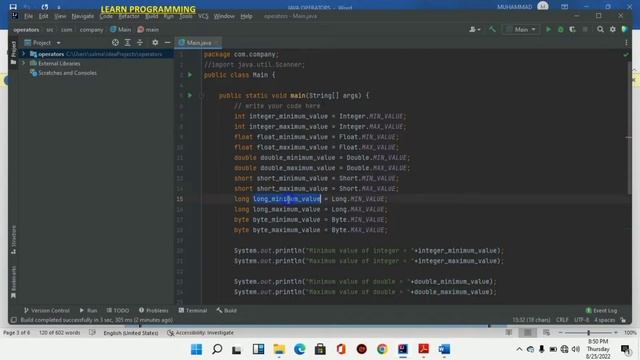Open Help menu

pos(246,16)
